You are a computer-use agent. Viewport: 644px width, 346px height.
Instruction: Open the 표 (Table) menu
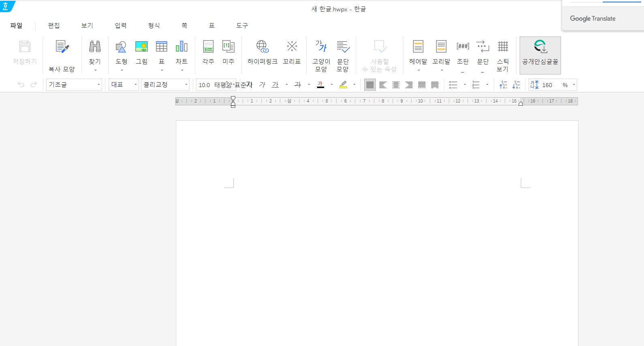(211, 26)
